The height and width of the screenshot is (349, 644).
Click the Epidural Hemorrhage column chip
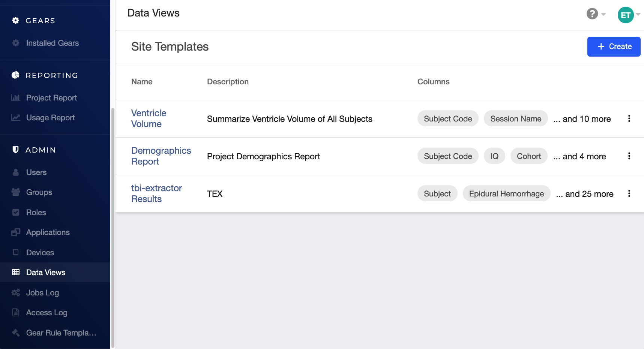tap(506, 193)
